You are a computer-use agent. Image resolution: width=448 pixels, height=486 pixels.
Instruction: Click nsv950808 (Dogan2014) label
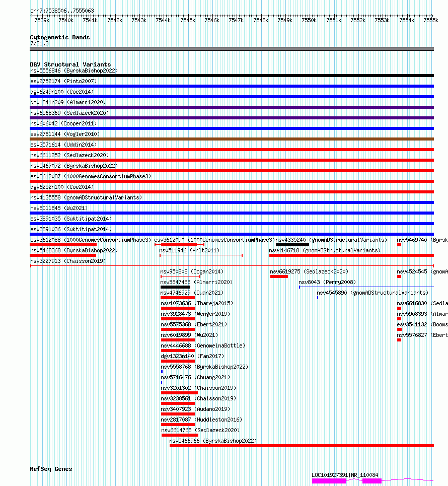pos(192,271)
